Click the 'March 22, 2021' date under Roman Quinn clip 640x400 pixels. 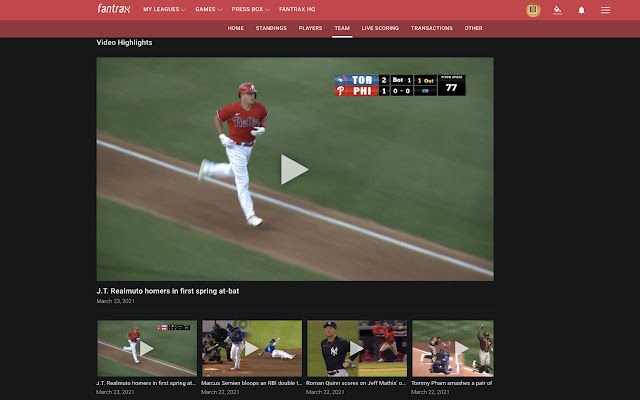(325, 392)
